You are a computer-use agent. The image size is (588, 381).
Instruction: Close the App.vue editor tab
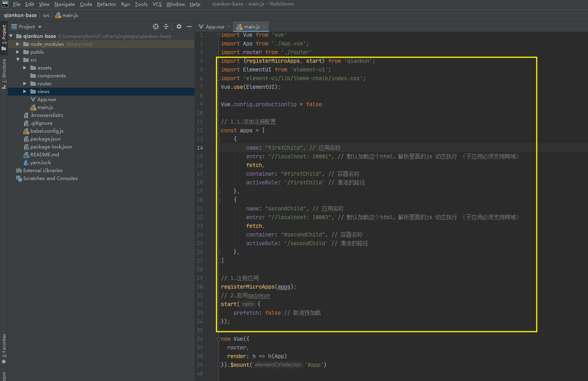click(x=229, y=26)
